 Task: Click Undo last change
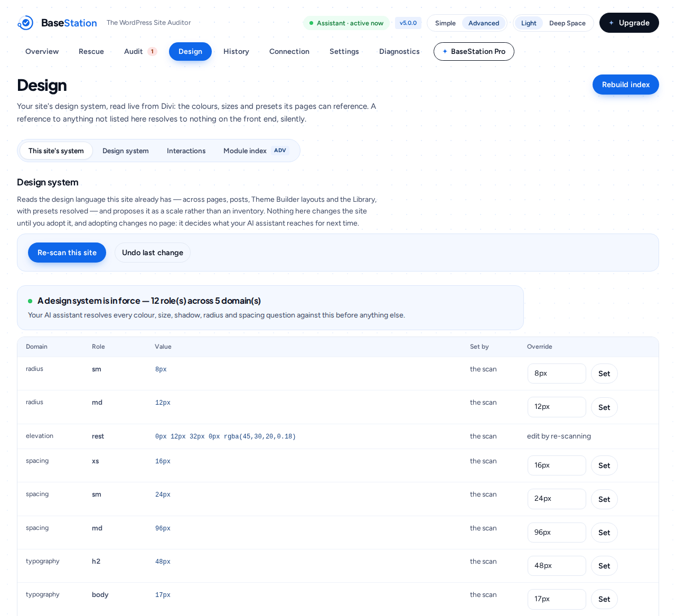coord(153,253)
